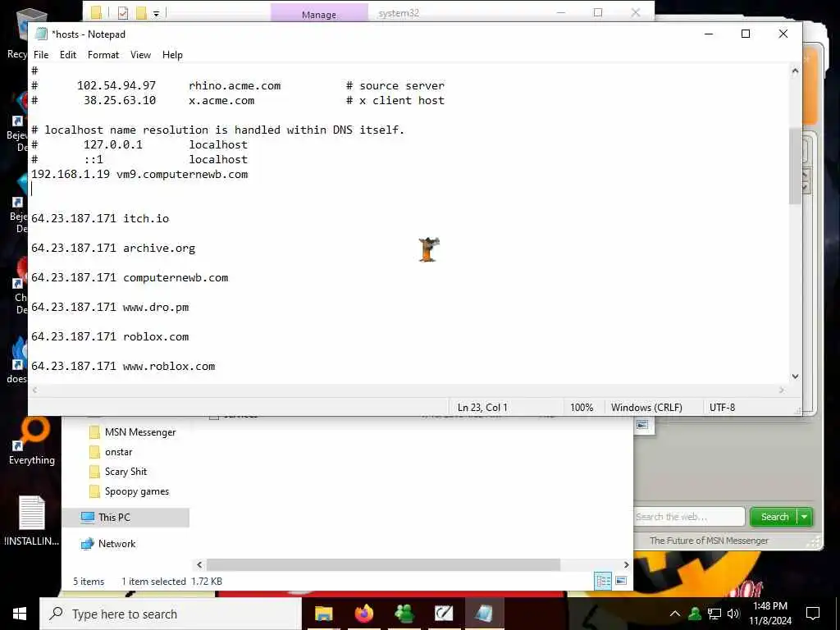Click the Notepad taskbar button

pyautogui.click(x=484, y=614)
